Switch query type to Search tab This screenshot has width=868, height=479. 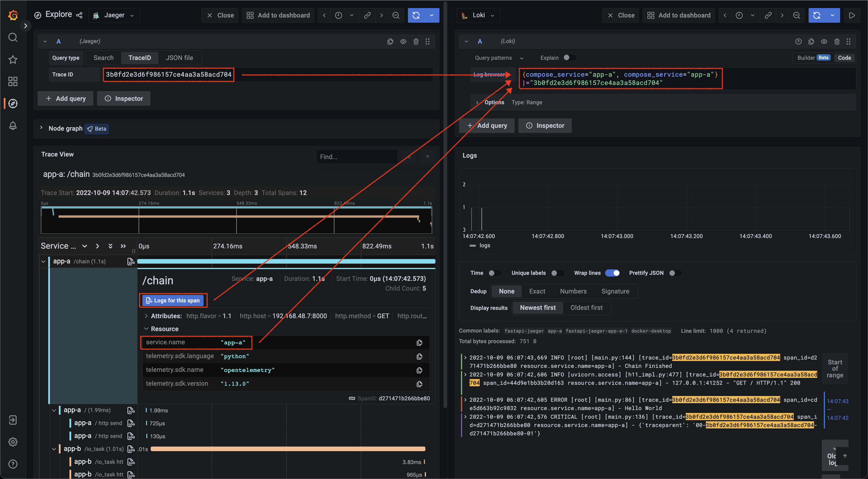point(103,58)
